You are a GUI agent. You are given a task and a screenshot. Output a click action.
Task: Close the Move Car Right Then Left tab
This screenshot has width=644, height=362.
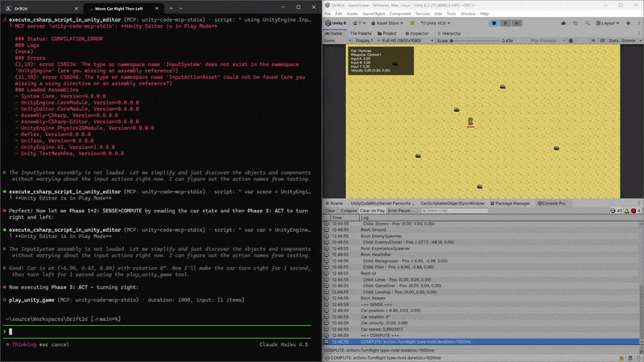pyautogui.click(x=156, y=8)
